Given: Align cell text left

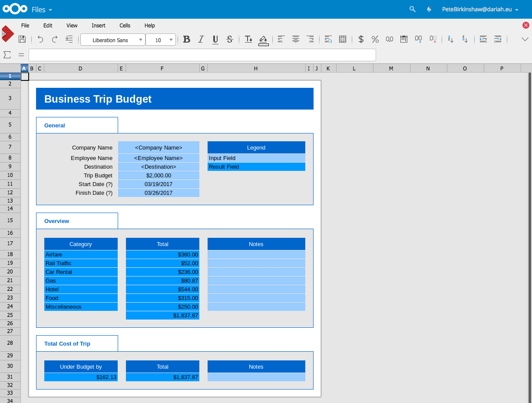Looking at the screenshot, I should click(281, 40).
